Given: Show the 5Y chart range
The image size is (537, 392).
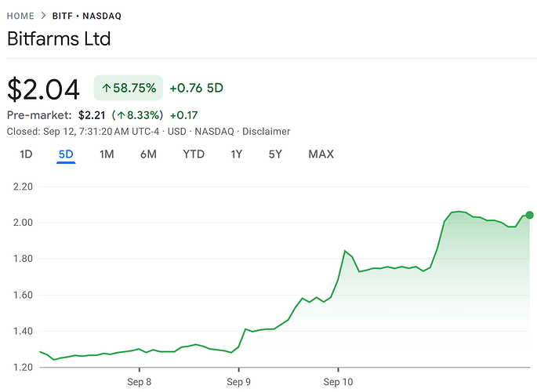Looking at the screenshot, I should pos(275,154).
